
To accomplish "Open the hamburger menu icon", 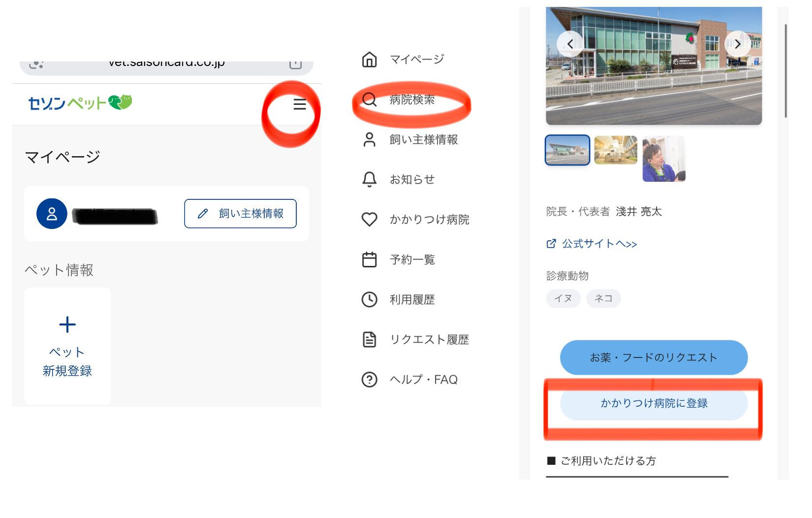I will tap(300, 104).
